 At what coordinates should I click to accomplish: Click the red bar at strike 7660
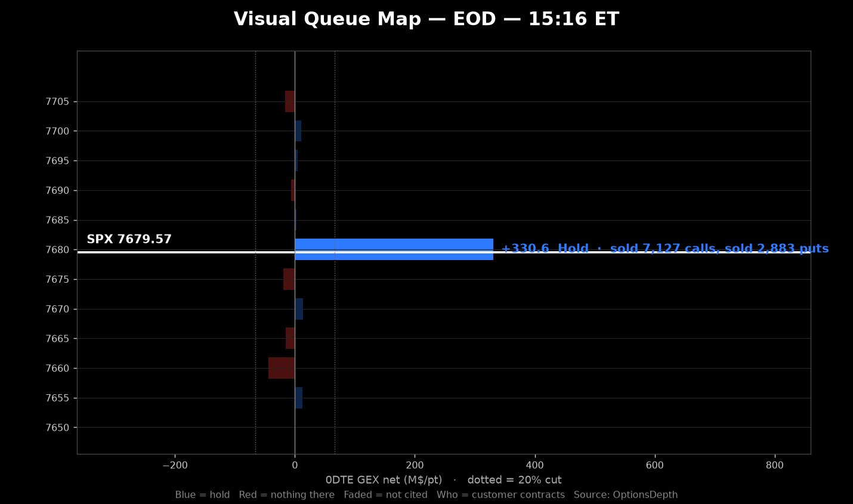tap(282, 368)
